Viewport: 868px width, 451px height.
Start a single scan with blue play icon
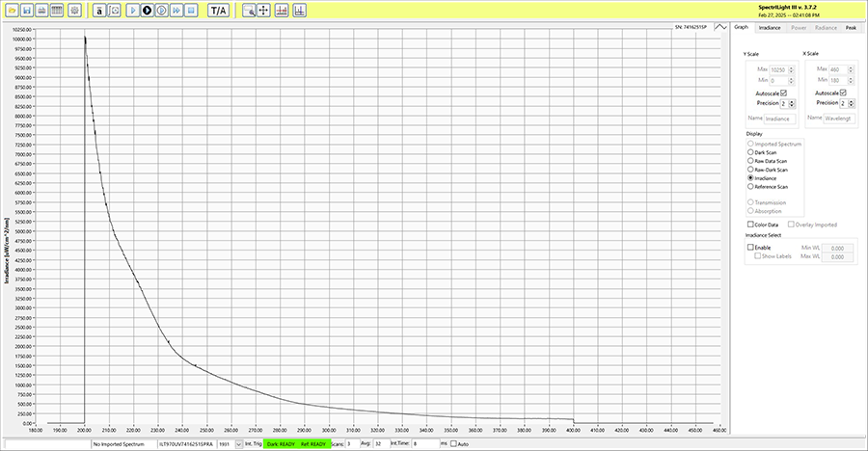[x=132, y=11]
